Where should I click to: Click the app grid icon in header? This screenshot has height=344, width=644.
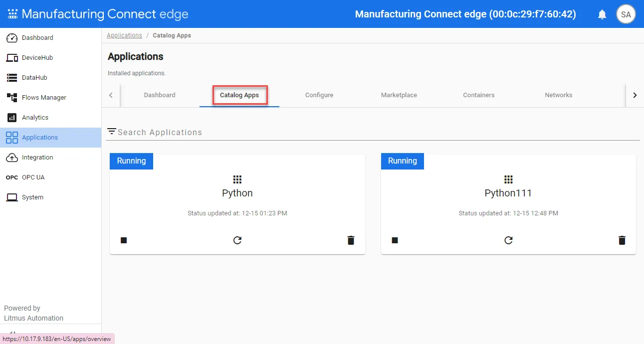tap(12, 14)
